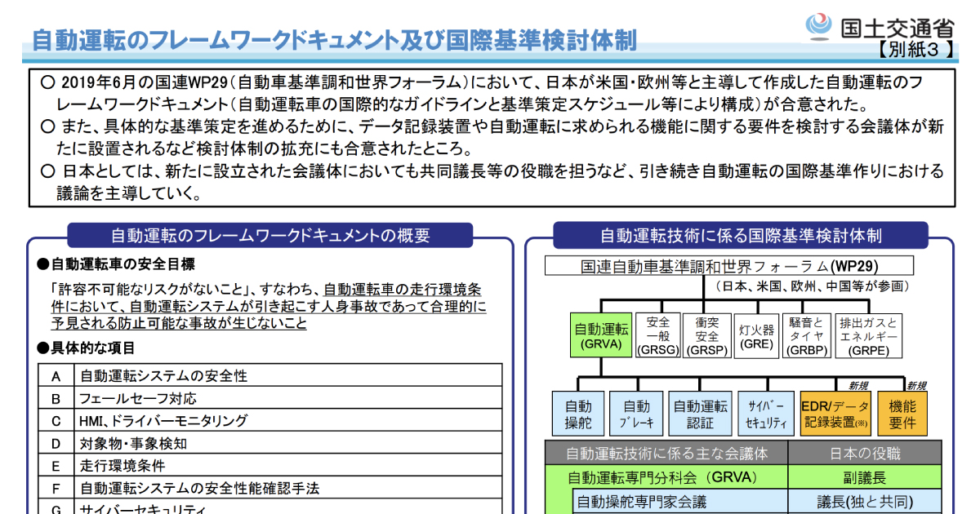Select the 安全一般 (GRSG) box
Viewport: 980px width, 514px height.
coord(657,335)
